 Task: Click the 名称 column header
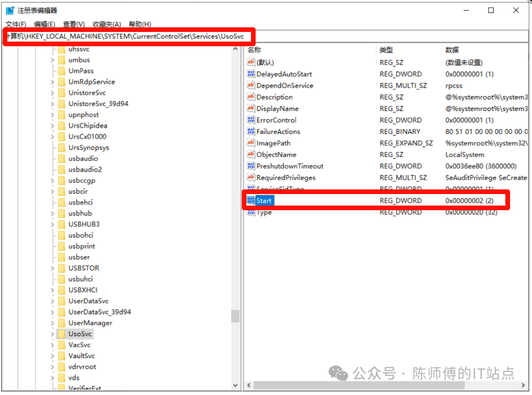pyautogui.click(x=254, y=50)
